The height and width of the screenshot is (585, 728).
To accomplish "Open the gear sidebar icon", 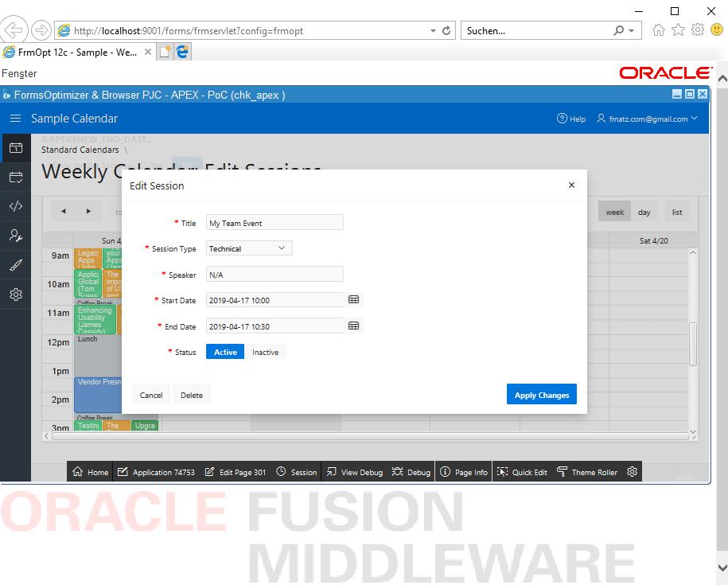I will [16, 294].
